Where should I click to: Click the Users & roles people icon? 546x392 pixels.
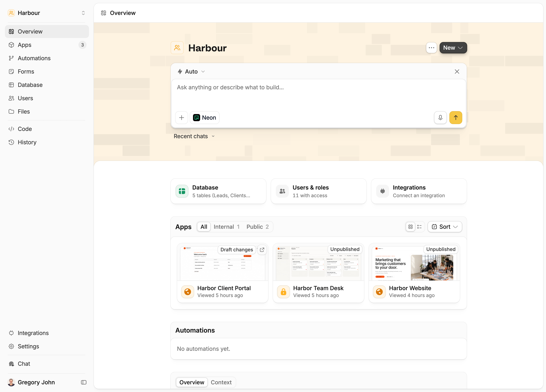coord(282,191)
